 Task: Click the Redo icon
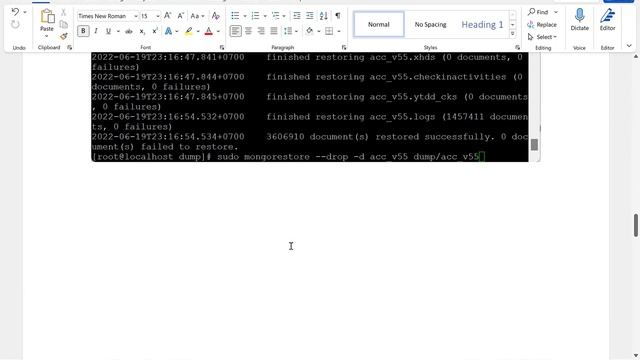[15, 25]
